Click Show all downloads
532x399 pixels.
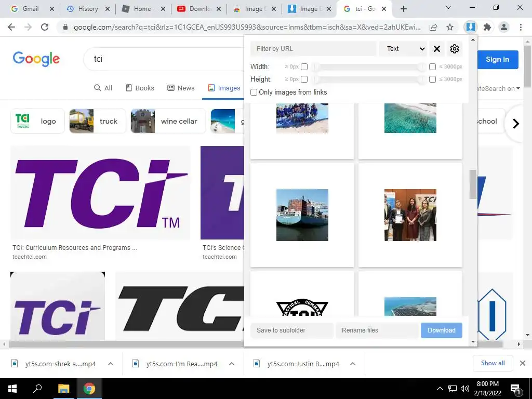click(493, 363)
